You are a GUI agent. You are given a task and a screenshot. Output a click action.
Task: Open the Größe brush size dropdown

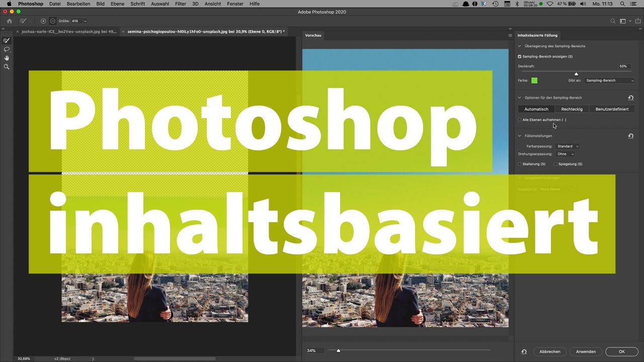[x=85, y=21]
